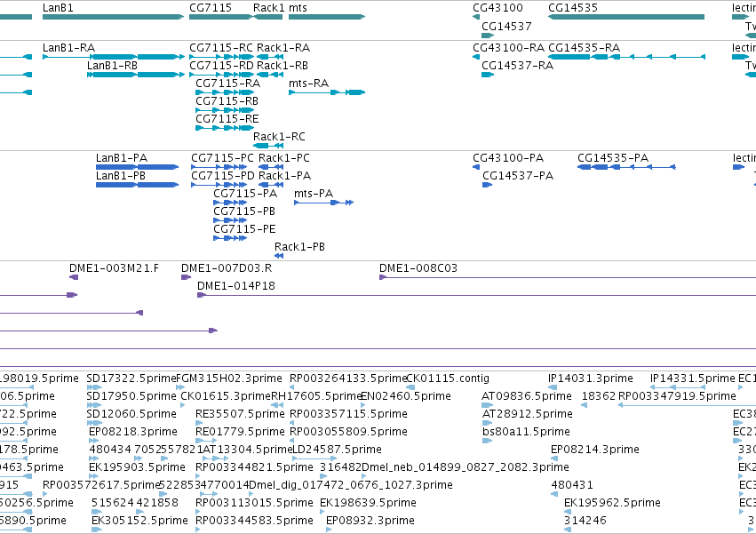This screenshot has width=756, height=534.
Task: Click the CG7115-RC transcript label
Action: click(221, 48)
